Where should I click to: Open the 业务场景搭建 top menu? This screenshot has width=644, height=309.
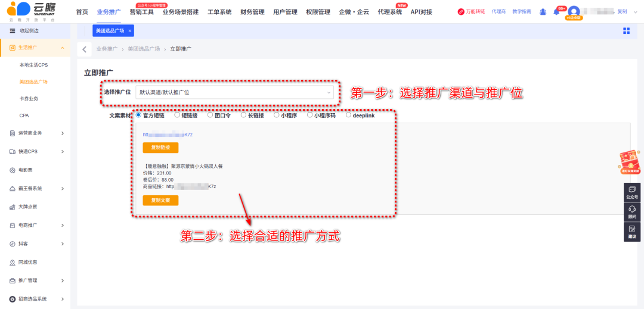[181, 12]
